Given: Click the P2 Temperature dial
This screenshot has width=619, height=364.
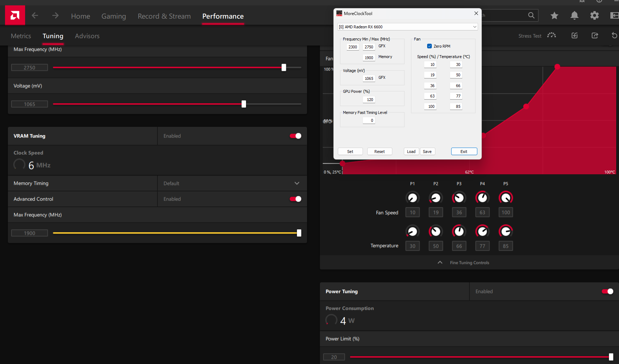Looking at the screenshot, I should click(x=436, y=231).
